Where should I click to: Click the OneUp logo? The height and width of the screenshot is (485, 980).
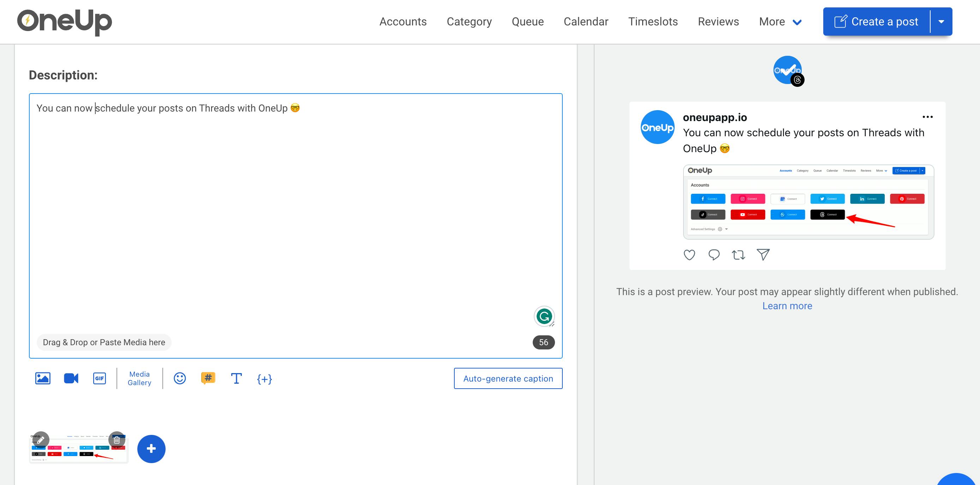[64, 22]
